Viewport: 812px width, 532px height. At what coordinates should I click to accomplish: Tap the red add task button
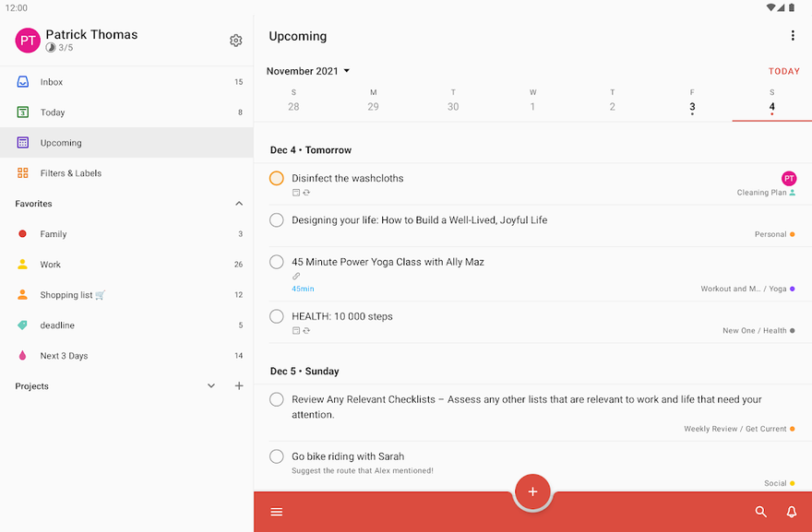[532, 491]
